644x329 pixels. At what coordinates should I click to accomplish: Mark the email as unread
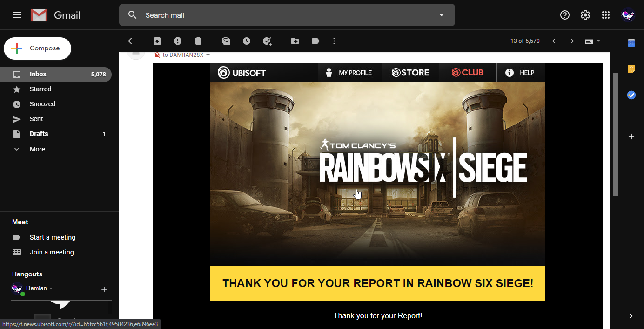point(226,41)
